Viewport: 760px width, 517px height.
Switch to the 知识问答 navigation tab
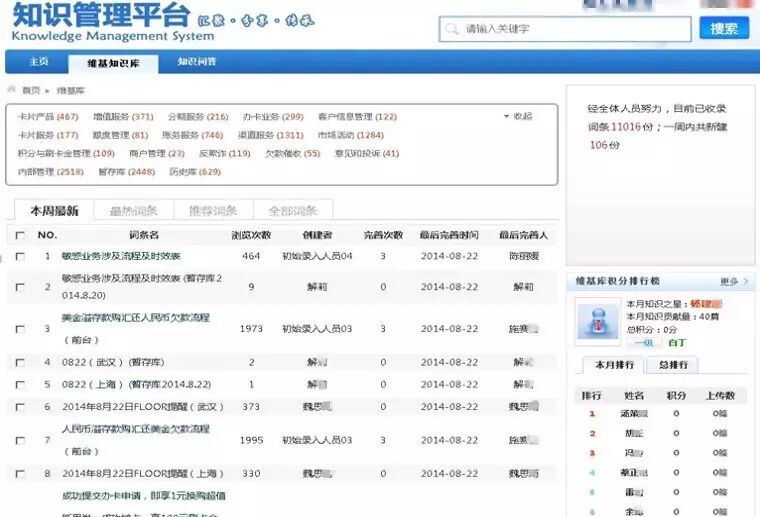(x=197, y=62)
